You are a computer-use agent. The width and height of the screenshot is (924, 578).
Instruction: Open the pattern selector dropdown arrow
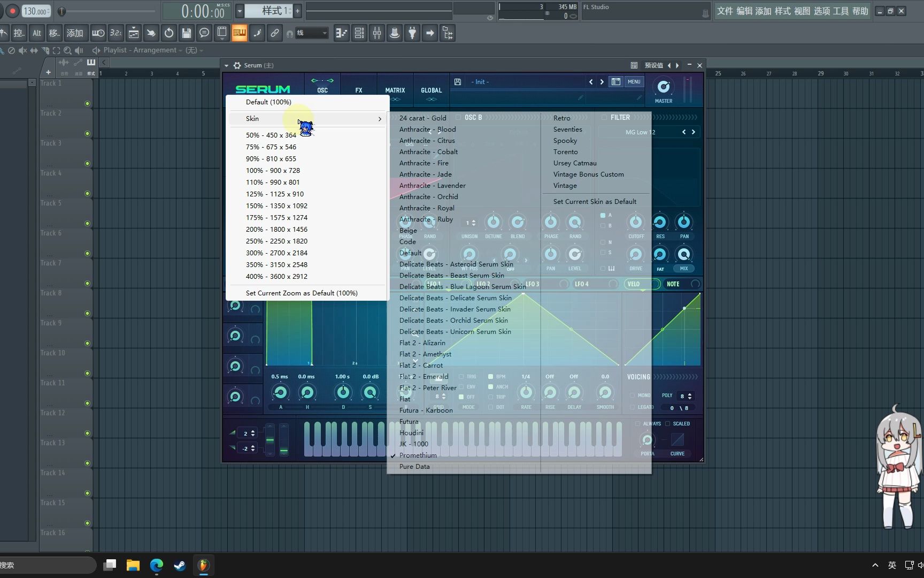tap(240, 11)
